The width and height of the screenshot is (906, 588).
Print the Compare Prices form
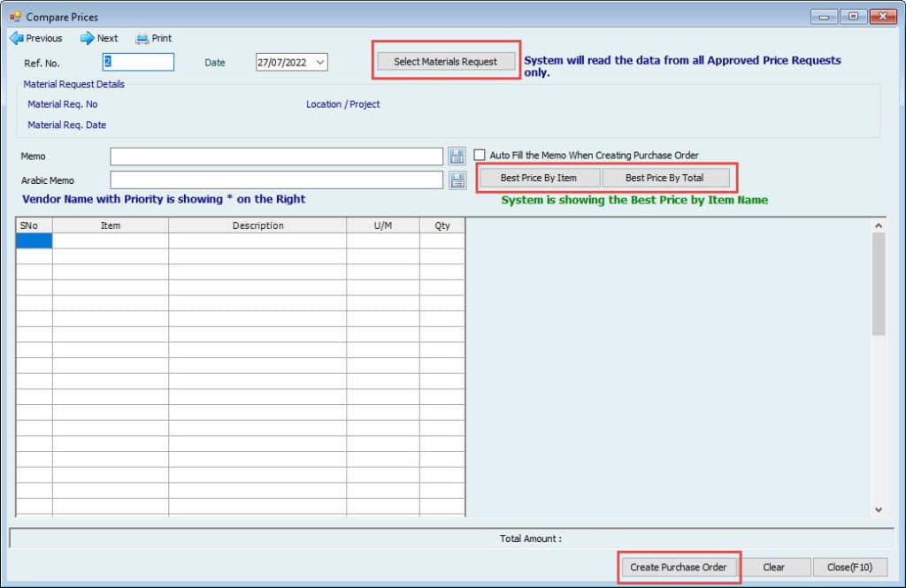(x=153, y=38)
